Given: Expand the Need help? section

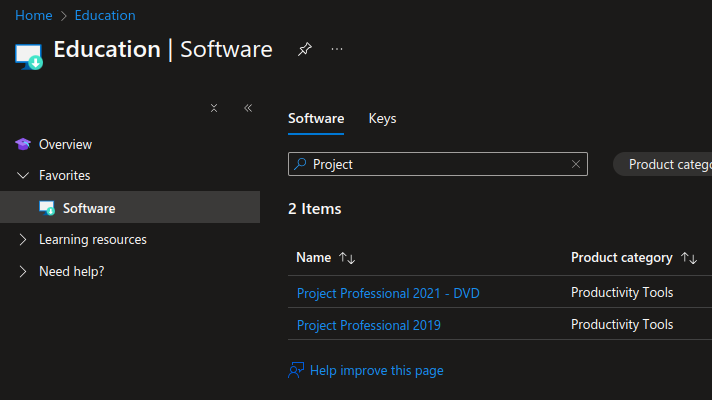Looking at the screenshot, I should coord(23,271).
